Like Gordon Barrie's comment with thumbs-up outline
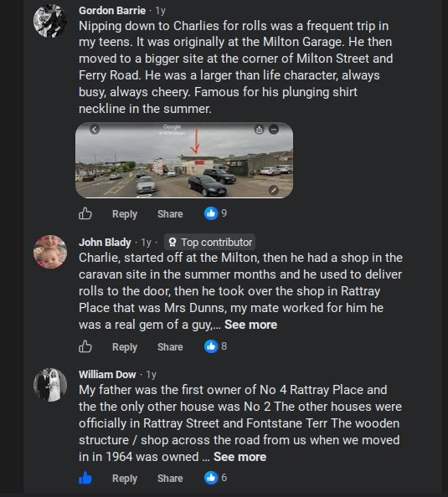 pos(85,213)
